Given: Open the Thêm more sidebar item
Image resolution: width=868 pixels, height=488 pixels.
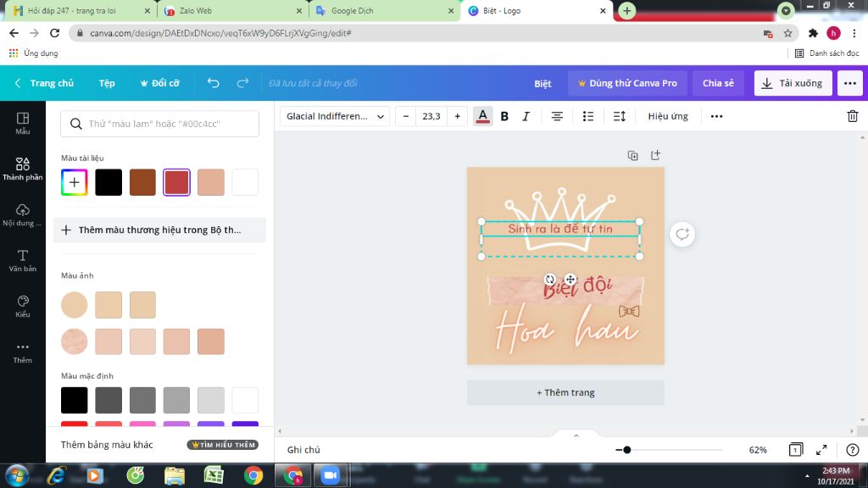Looking at the screenshot, I should [x=23, y=352].
